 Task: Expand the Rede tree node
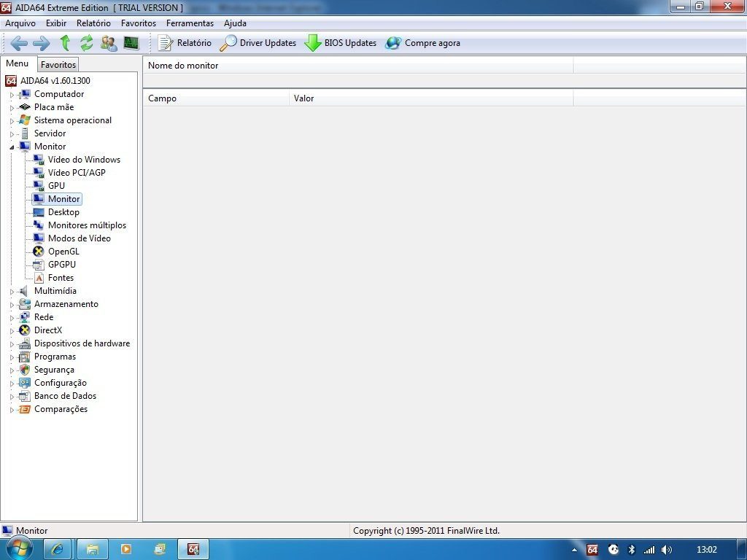tap(12, 318)
